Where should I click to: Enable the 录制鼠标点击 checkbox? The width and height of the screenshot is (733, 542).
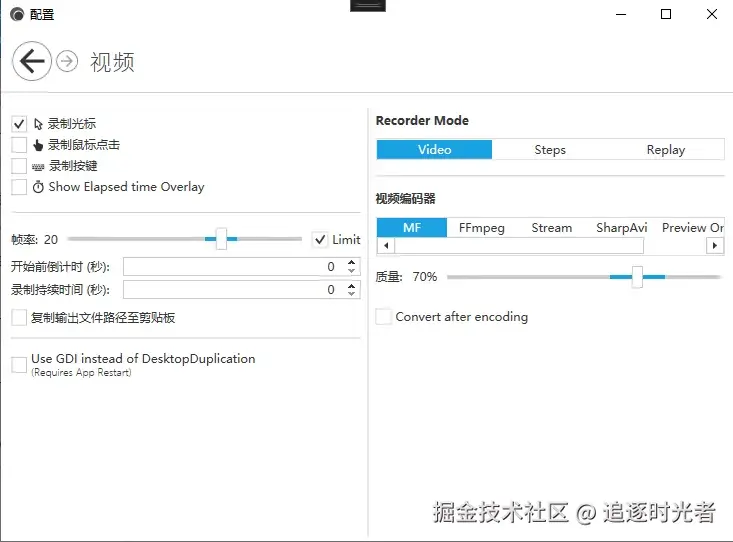tap(19, 145)
